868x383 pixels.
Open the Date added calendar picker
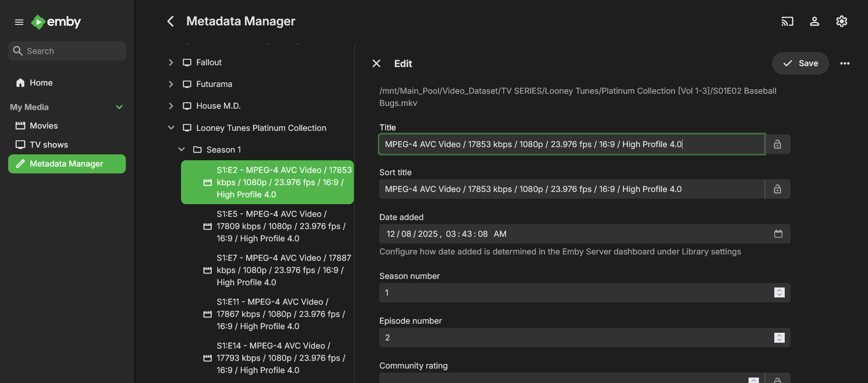click(x=778, y=234)
